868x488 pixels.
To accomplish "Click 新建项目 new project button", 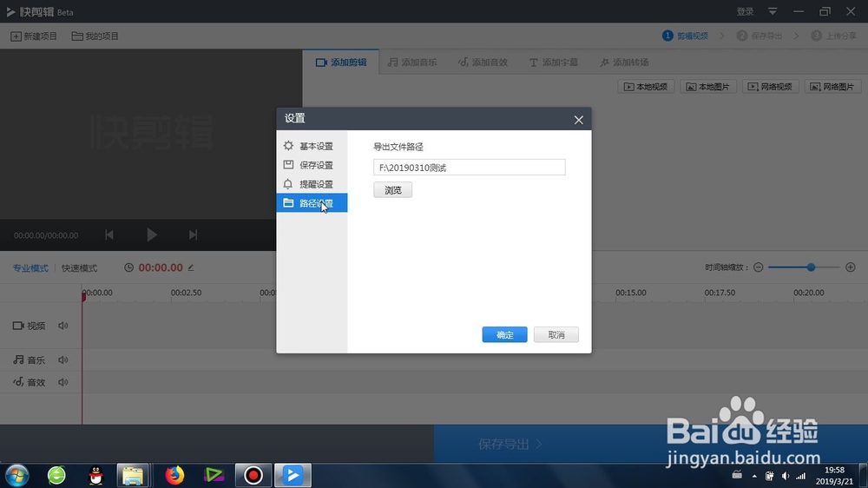I will [x=34, y=36].
